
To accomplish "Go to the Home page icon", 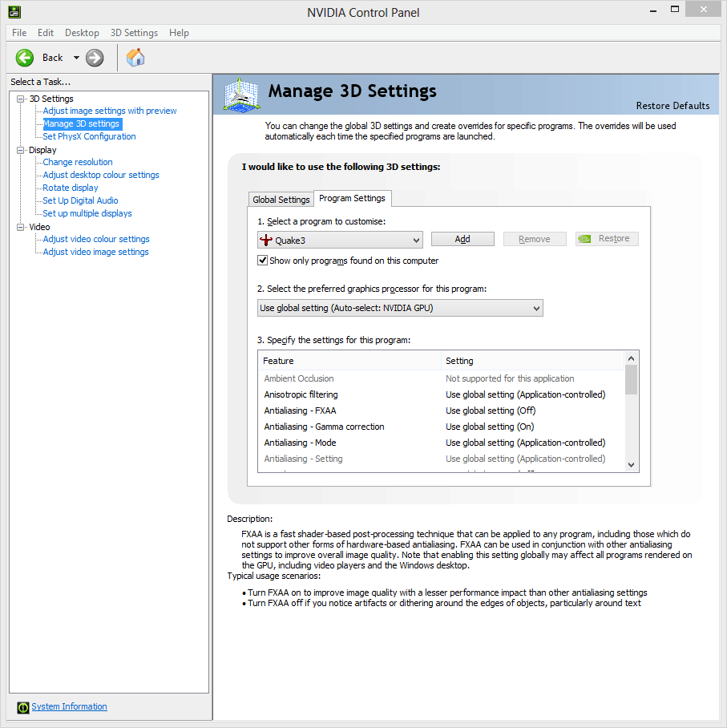I will (x=135, y=58).
